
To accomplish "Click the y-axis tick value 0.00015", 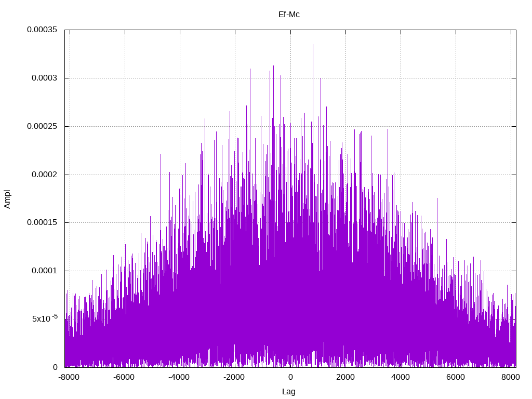I will (42, 222).
